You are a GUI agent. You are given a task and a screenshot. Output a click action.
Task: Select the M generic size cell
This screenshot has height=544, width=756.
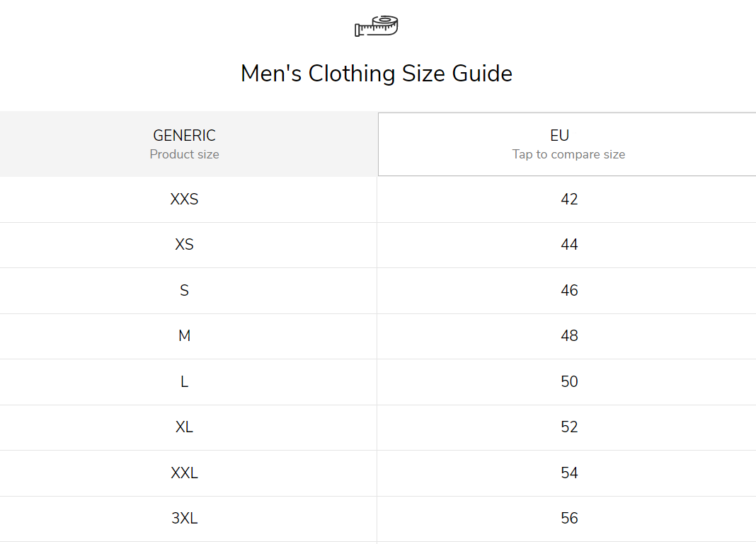coord(185,336)
